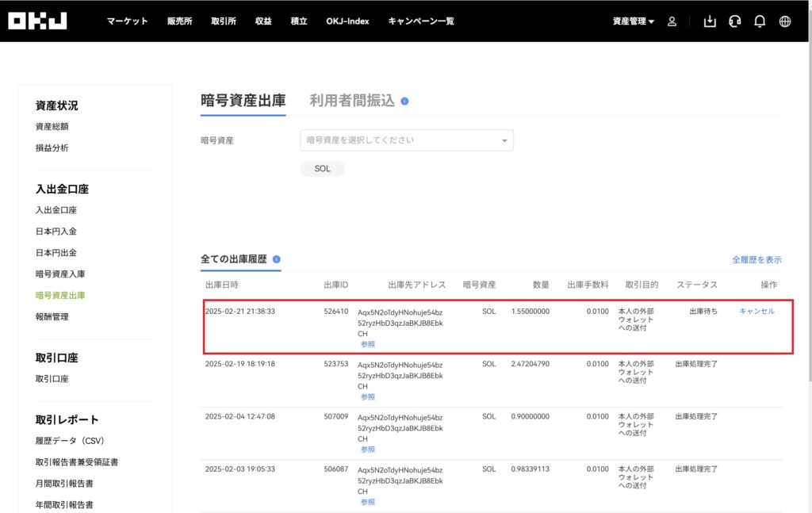The image size is (812, 513).
Task: Open 日本円出金 in sidebar
Action: [x=56, y=253]
